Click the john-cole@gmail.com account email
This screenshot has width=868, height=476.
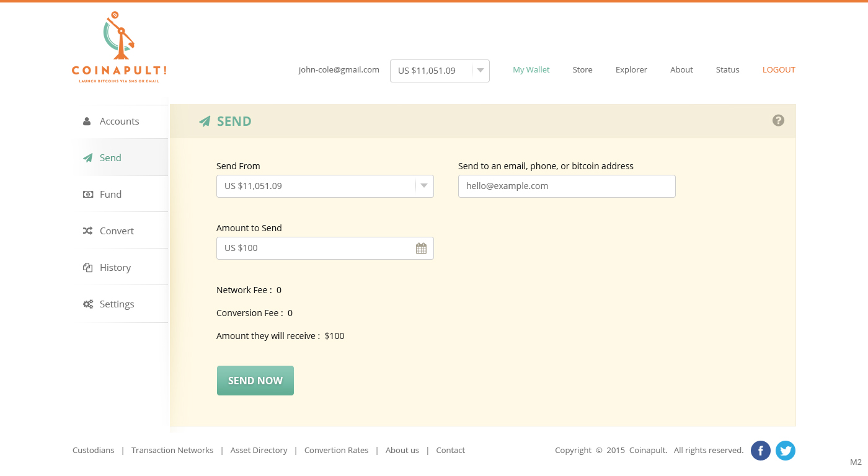click(x=339, y=70)
